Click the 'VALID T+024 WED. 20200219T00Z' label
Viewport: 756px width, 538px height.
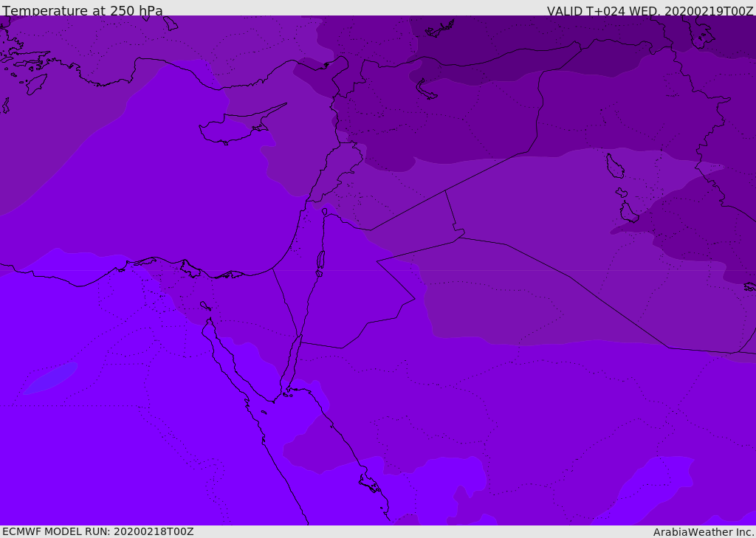click(650, 10)
